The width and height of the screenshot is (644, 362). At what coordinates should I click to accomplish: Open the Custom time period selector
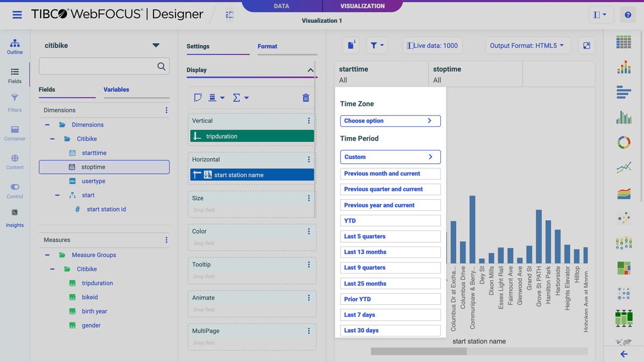click(x=390, y=157)
